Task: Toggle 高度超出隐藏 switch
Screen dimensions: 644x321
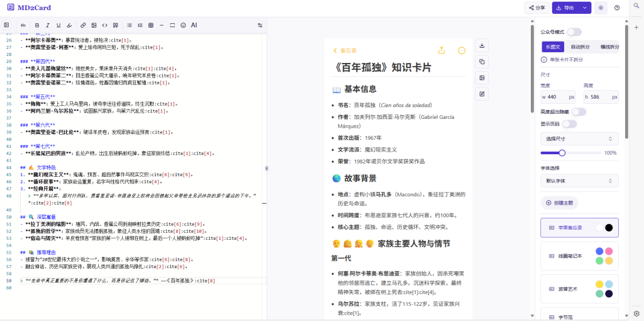Action: coord(579,112)
